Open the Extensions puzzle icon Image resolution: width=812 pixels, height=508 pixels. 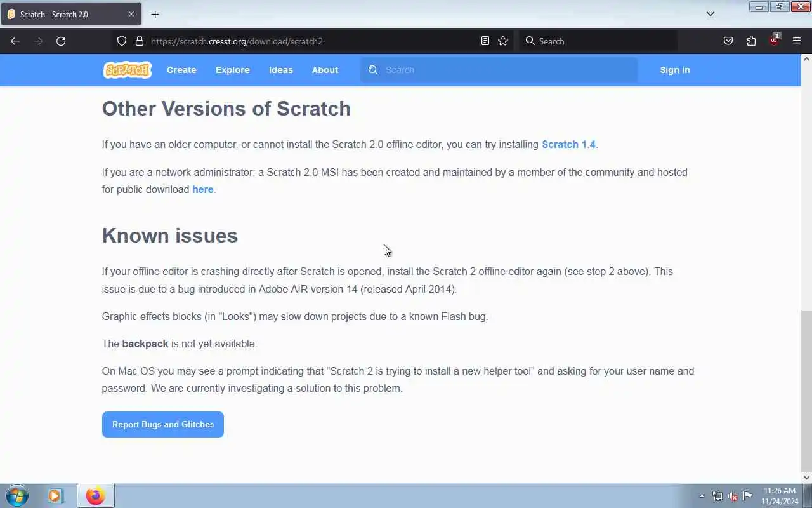pos(751,41)
